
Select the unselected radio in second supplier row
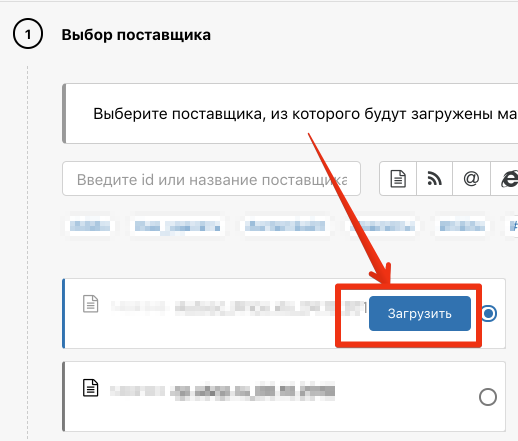coord(488,397)
